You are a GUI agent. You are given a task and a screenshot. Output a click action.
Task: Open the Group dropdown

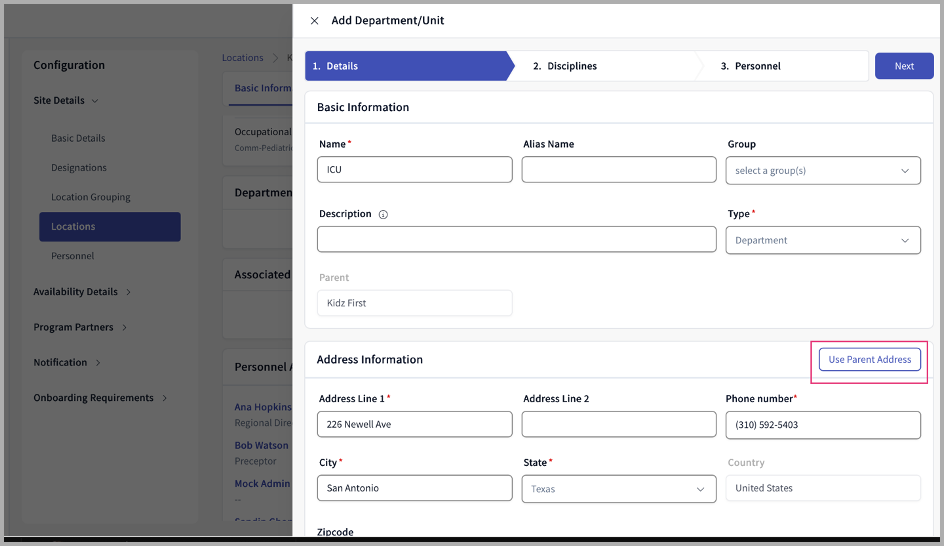[822, 171]
